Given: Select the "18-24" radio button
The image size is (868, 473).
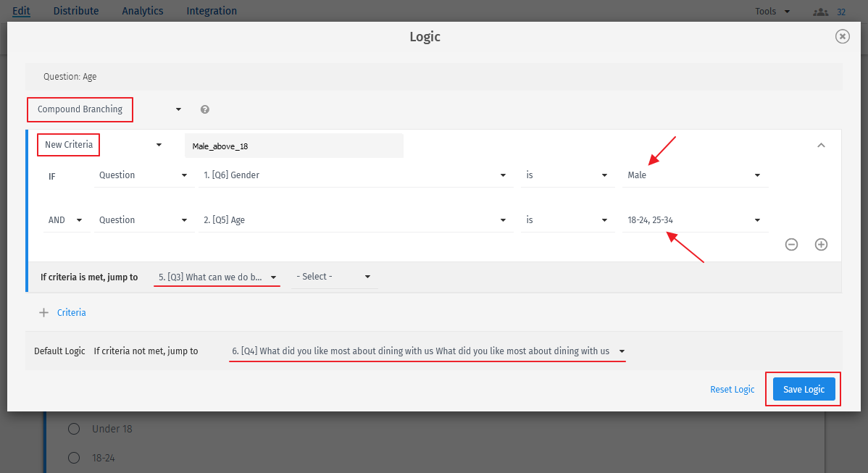Looking at the screenshot, I should click(73, 457).
